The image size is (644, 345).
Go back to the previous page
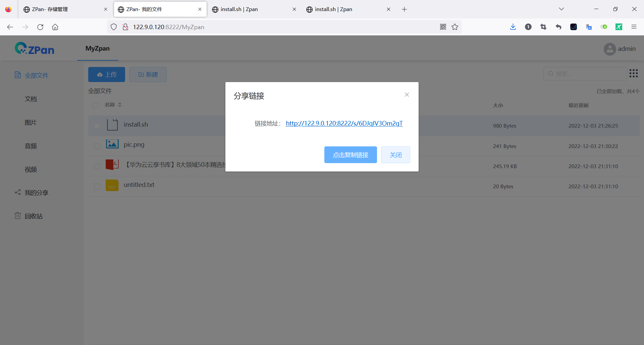pos(10,27)
